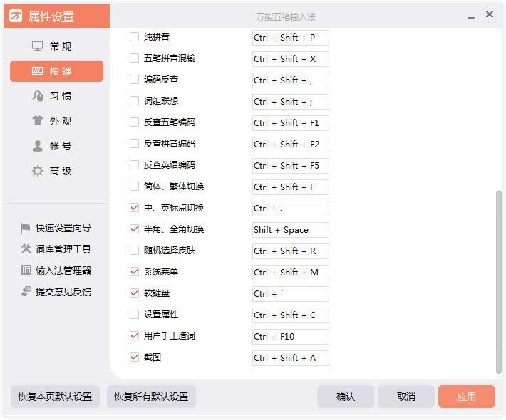Screen dimensions: 506x420
Task: Click the 应用 apply button
Action: click(x=466, y=397)
